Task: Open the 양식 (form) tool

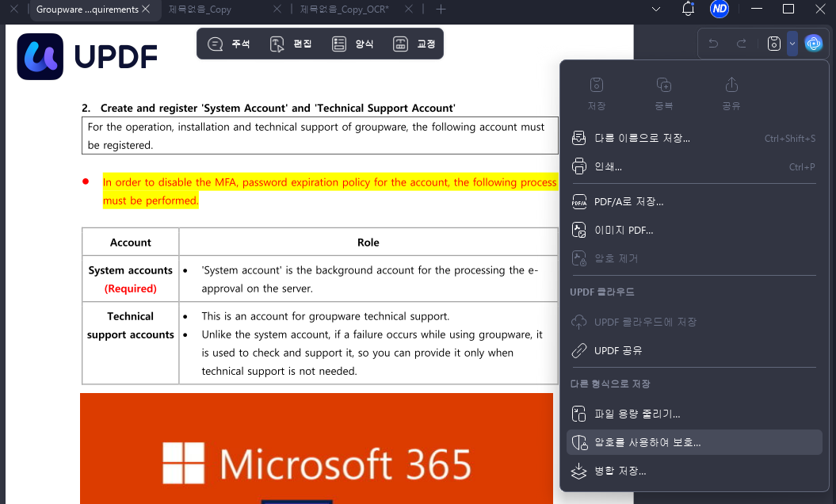Action: 353,44
